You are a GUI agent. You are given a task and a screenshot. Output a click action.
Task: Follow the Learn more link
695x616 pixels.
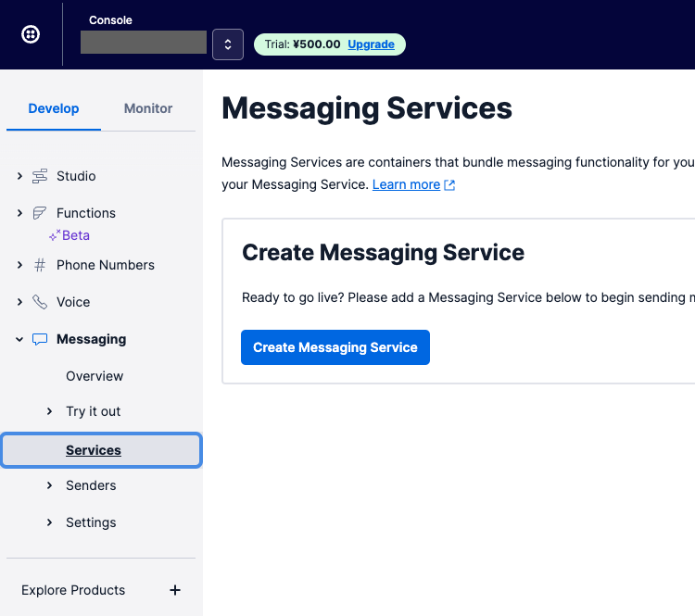click(406, 184)
